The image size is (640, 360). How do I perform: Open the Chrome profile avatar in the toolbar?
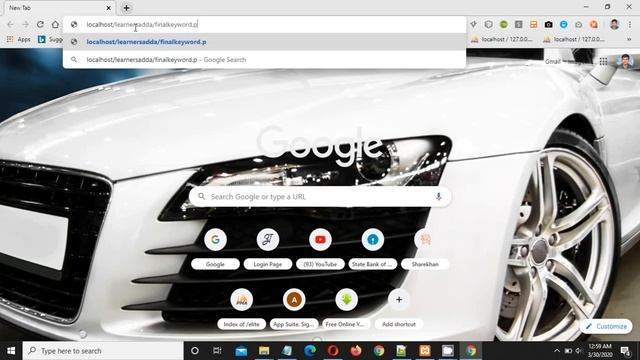coord(614,24)
